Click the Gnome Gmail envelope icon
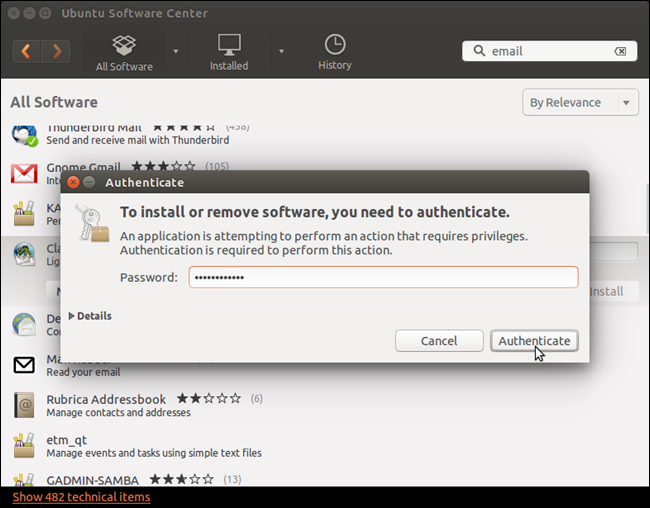650x508 pixels. coord(24,174)
